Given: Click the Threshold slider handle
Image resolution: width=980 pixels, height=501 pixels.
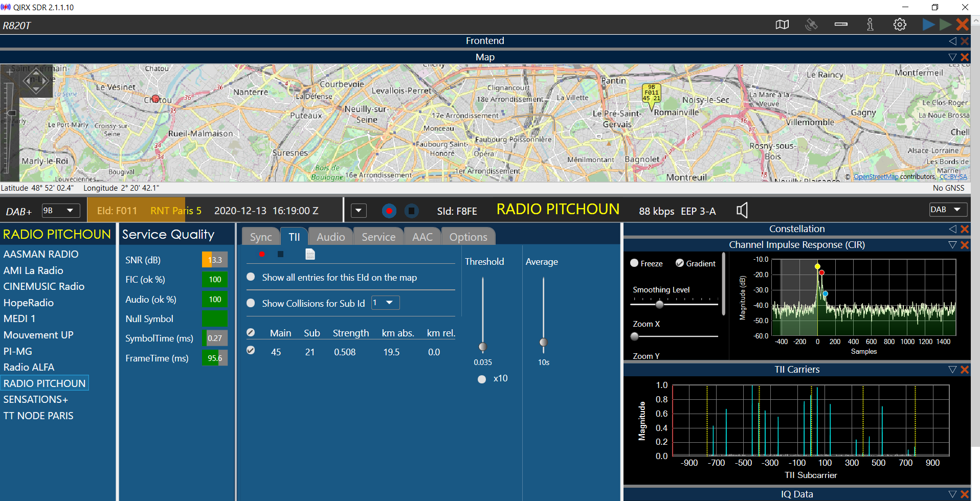Looking at the screenshot, I should (x=482, y=347).
